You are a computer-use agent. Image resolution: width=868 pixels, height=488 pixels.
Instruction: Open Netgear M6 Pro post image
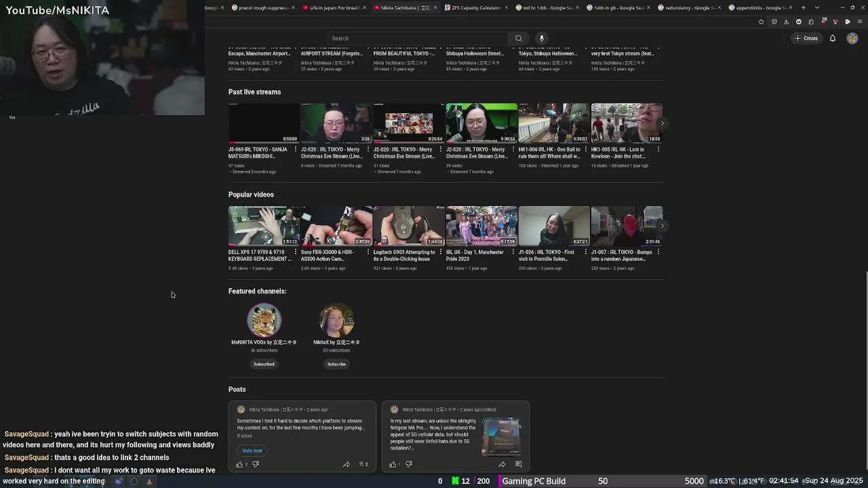tap(501, 437)
